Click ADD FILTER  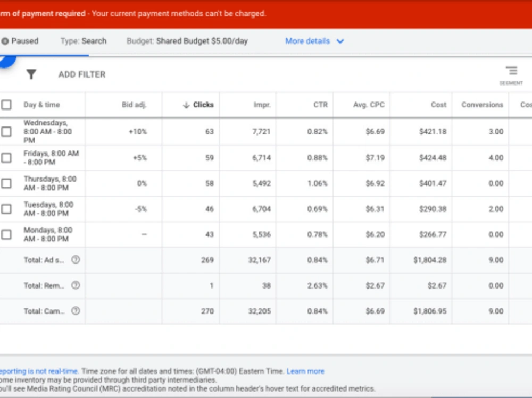[82, 74]
